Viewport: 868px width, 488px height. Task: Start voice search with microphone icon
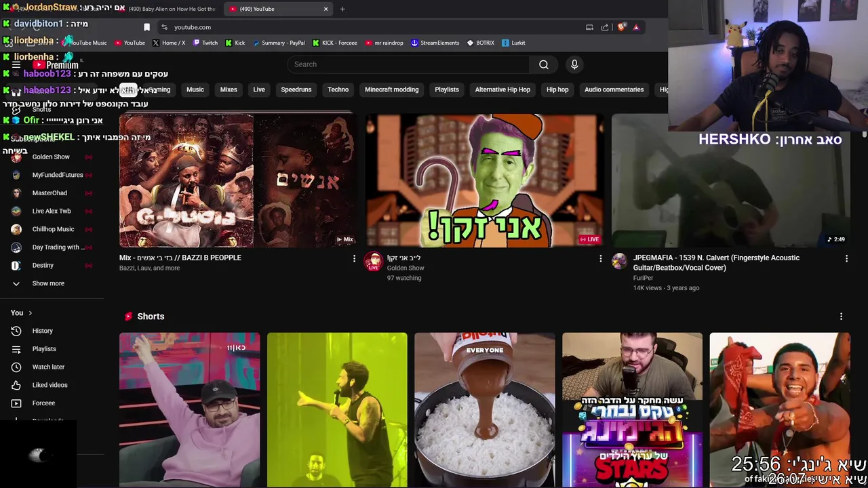pos(574,64)
